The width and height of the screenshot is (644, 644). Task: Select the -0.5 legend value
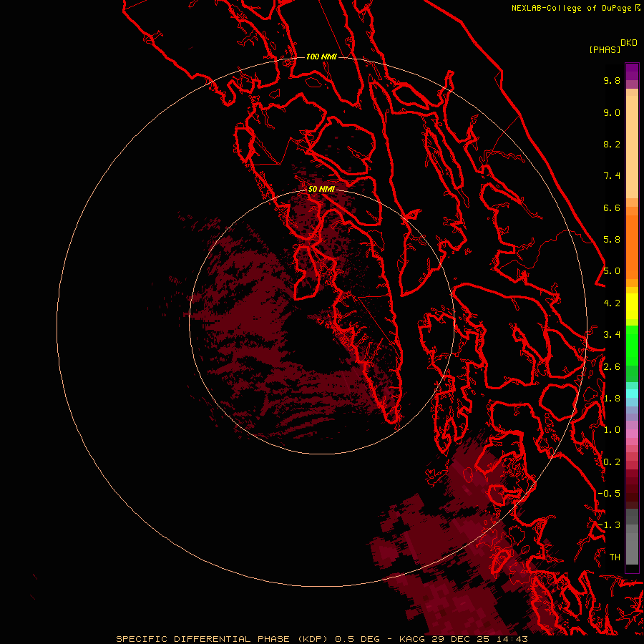[609, 494]
